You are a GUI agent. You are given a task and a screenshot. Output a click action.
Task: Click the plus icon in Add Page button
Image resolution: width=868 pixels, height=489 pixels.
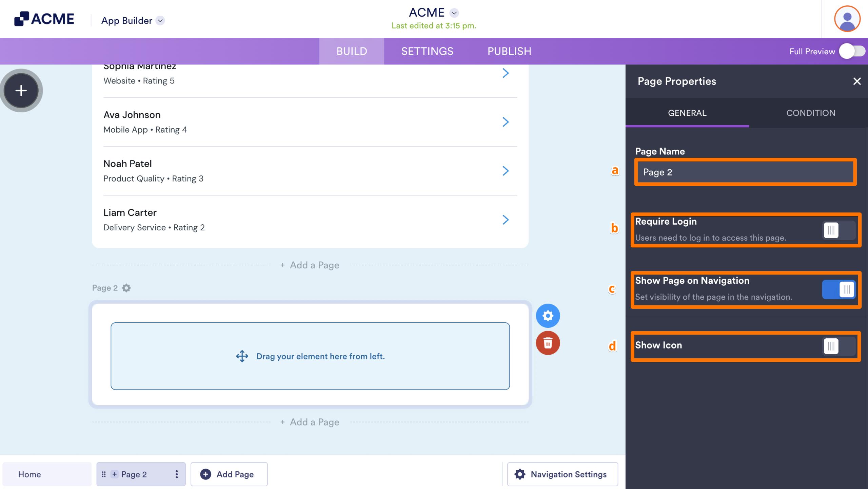point(205,474)
